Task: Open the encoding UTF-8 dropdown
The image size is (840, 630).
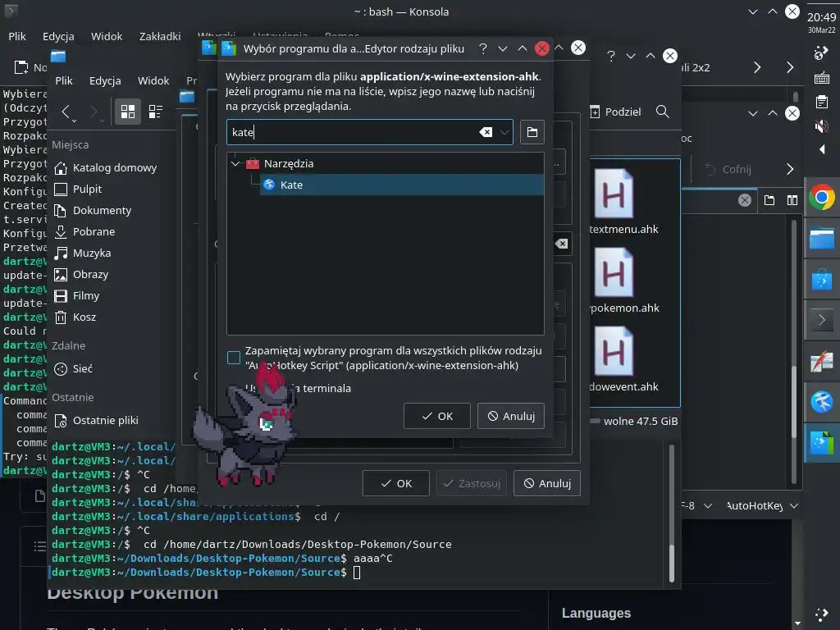Action: coord(696,506)
